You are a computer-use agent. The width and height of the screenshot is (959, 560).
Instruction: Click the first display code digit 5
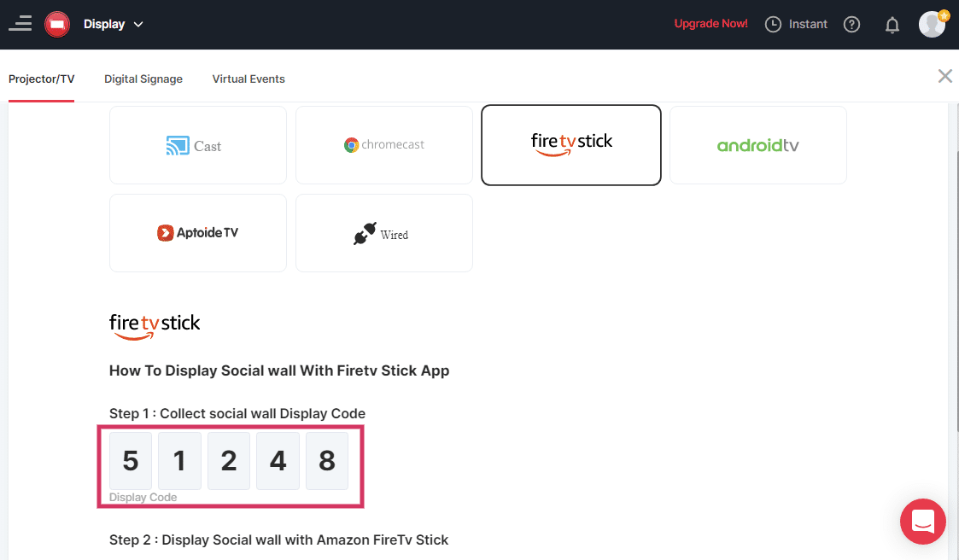[x=131, y=461]
